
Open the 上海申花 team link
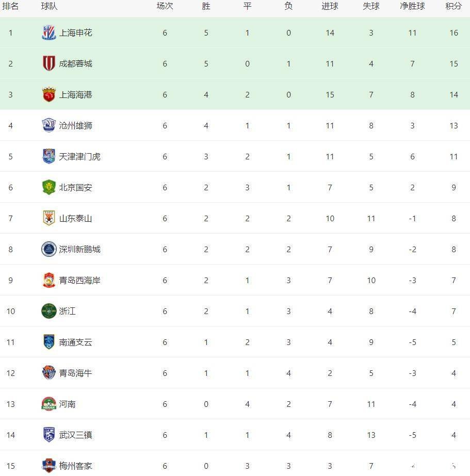(75, 33)
